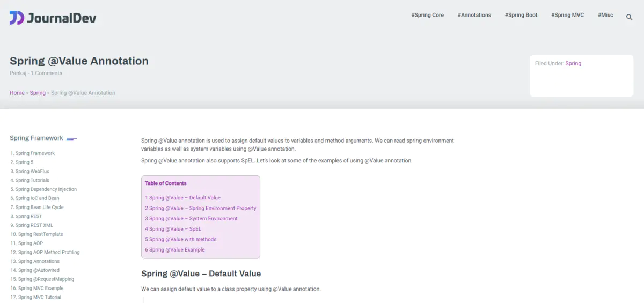Click the Filed Under Spring link
The image size is (644, 303).
(573, 63)
